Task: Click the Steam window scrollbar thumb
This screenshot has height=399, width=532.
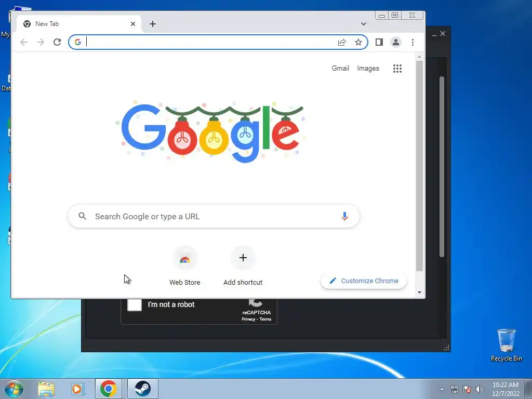Action: coord(442,166)
